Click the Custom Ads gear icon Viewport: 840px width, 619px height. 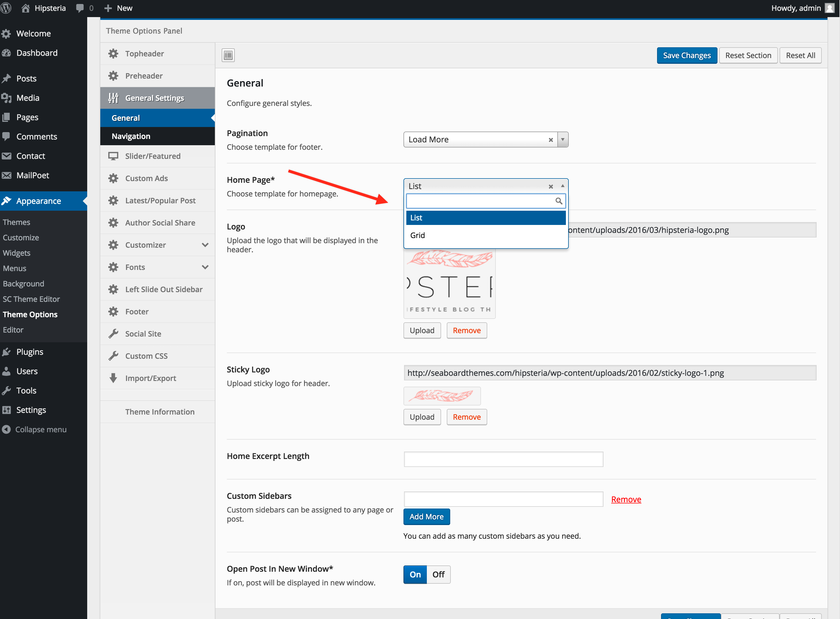113,178
